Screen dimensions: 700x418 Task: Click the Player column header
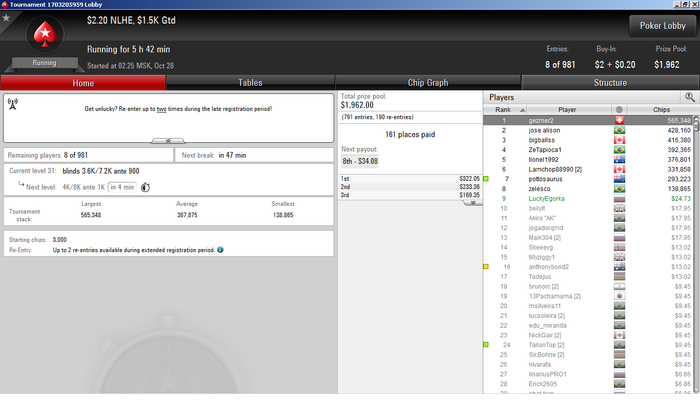pos(567,109)
